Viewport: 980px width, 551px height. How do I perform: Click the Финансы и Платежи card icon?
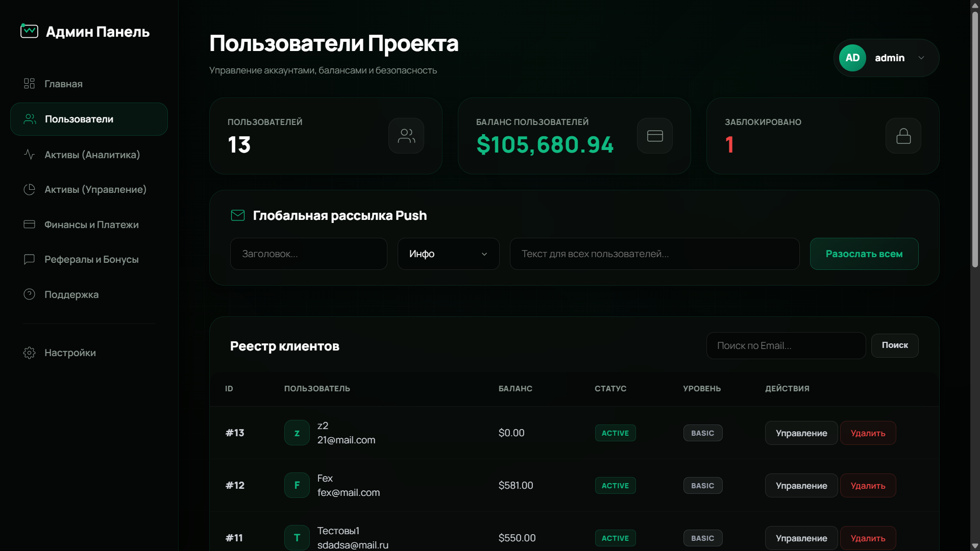coord(29,224)
